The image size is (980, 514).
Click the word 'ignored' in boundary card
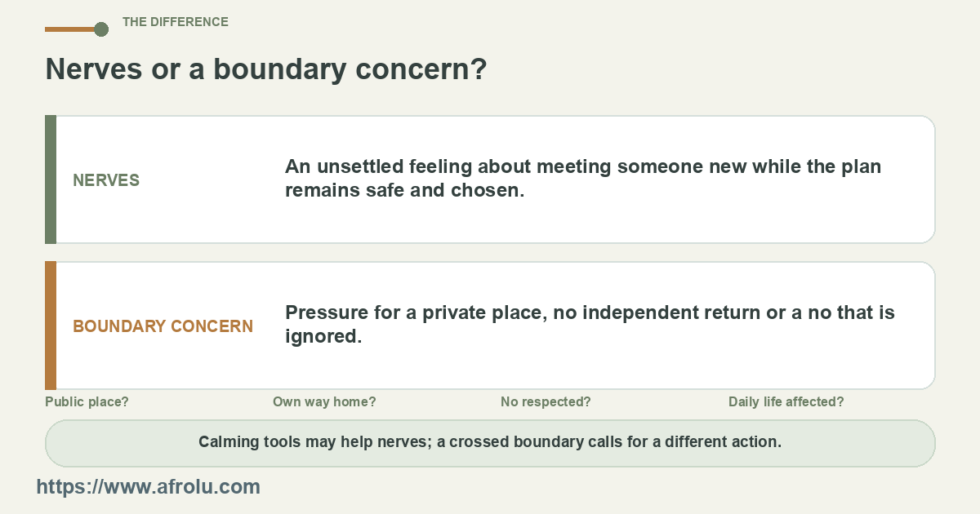[x=320, y=337]
